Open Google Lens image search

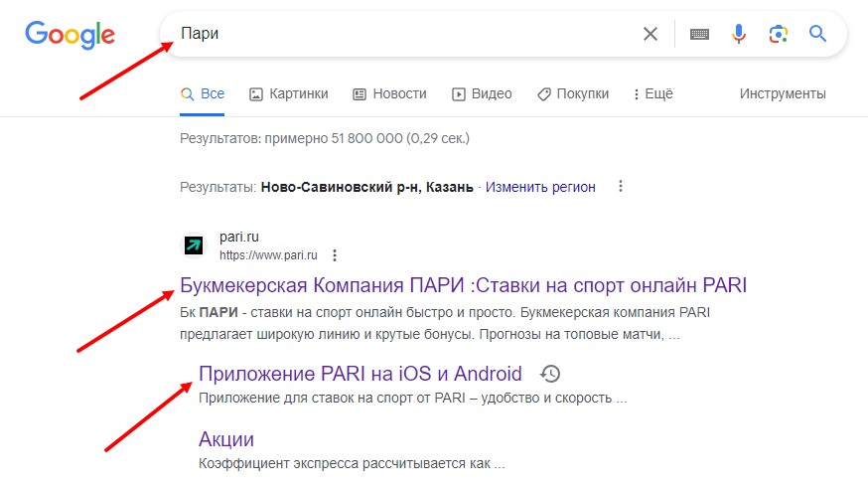pos(779,35)
